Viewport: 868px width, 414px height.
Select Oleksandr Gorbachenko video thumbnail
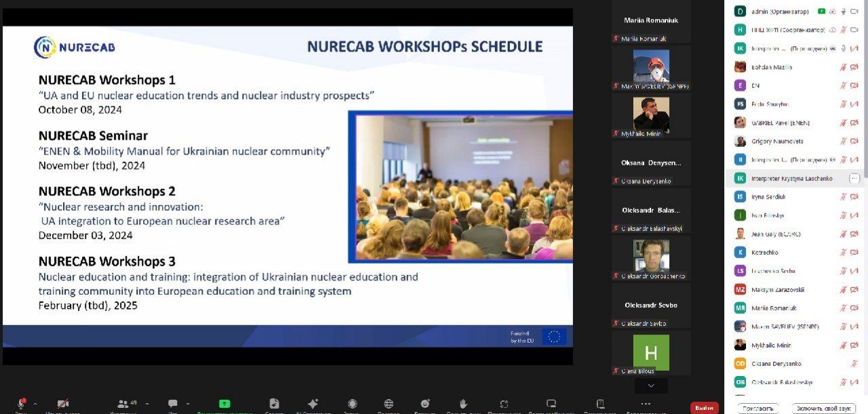coord(651,258)
